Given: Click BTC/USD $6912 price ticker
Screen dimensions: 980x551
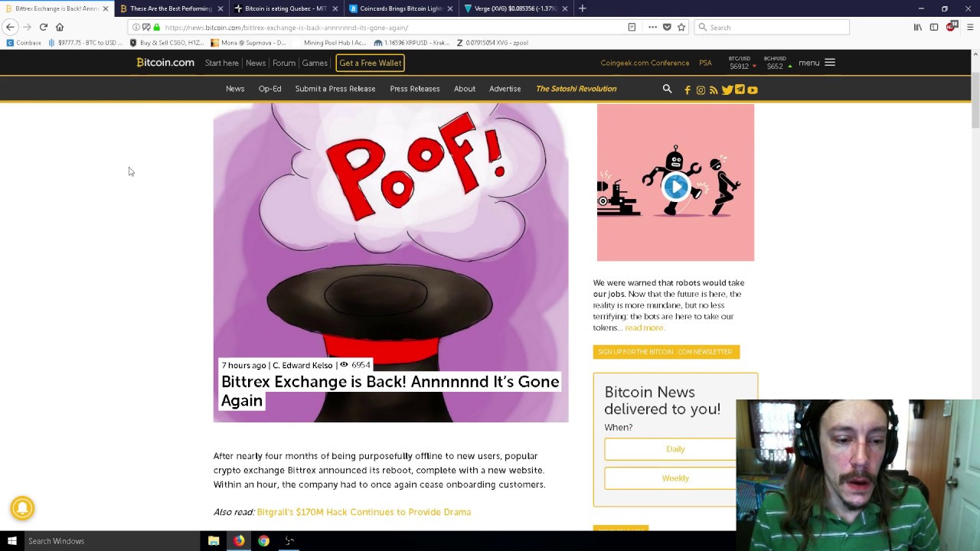Looking at the screenshot, I should (740, 63).
